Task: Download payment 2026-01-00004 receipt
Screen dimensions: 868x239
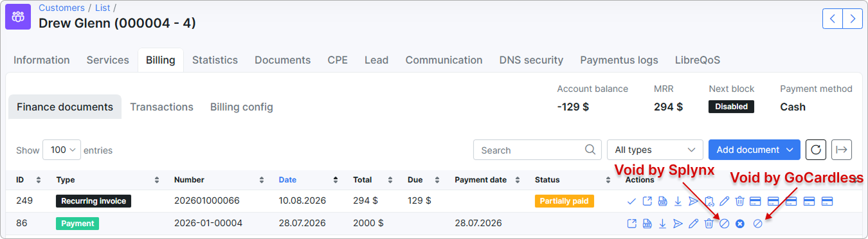Action: [662, 224]
